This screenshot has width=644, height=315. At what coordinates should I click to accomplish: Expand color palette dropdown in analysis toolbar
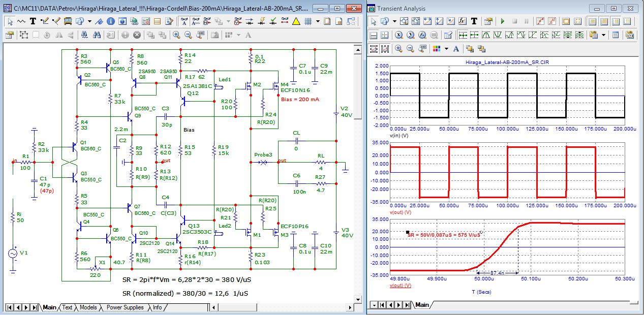[x=446, y=48]
